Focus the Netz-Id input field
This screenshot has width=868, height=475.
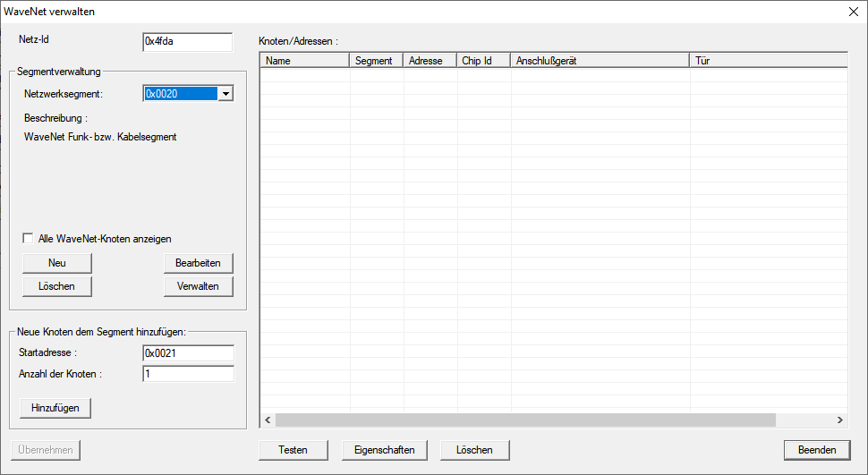click(x=187, y=42)
